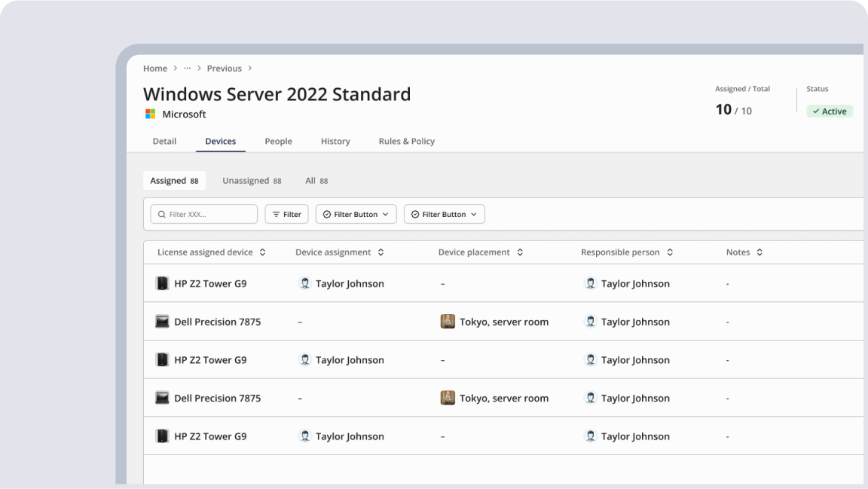Screen dimensions: 868x489
Task: Click Taylor Johnson's avatar under Device assignment
Action: click(305, 283)
